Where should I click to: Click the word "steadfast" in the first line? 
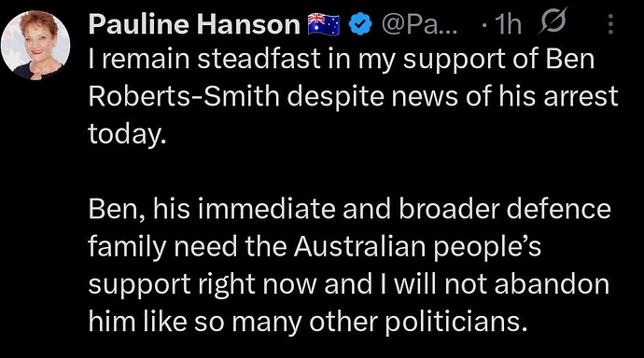(259, 58)
